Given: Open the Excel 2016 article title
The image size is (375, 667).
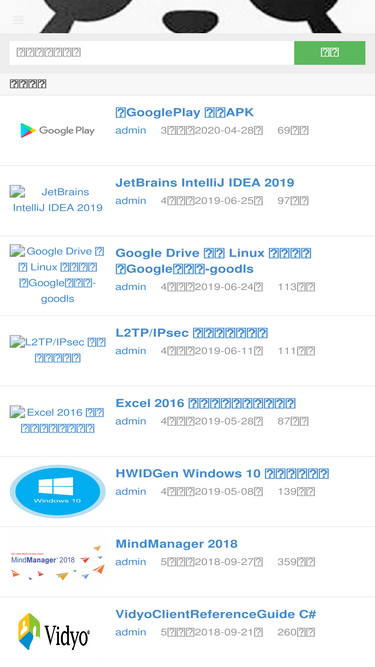Looking at the screenshot, I should pos(206,403).
